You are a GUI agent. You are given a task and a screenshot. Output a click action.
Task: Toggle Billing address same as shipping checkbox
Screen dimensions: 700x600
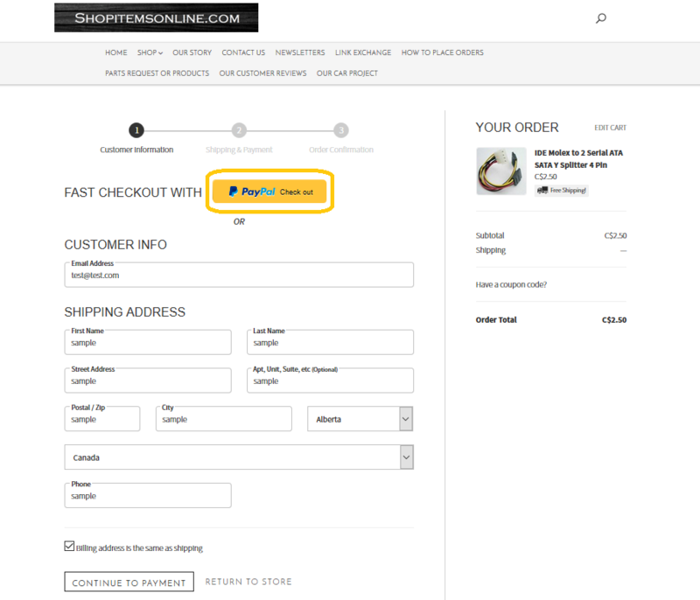click(x=70, y=547)
